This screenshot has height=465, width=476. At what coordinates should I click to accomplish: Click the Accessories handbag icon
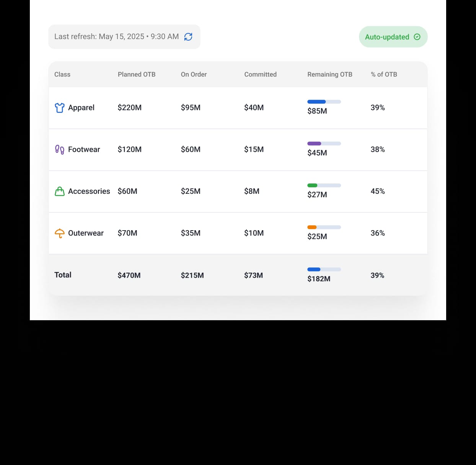coord(60,192)
